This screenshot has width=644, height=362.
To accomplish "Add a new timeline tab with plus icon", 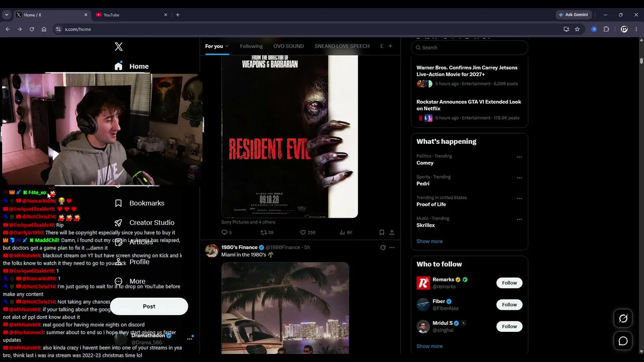I will [x=390, y=46].
